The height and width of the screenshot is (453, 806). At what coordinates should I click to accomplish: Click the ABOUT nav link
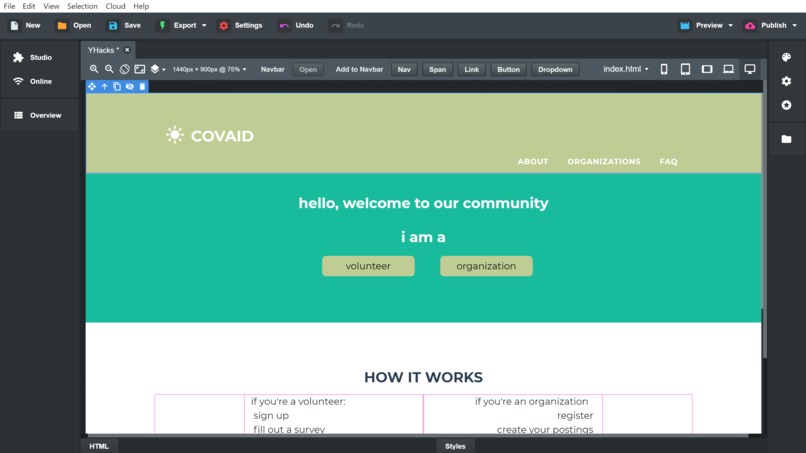[x=533, y=161]
